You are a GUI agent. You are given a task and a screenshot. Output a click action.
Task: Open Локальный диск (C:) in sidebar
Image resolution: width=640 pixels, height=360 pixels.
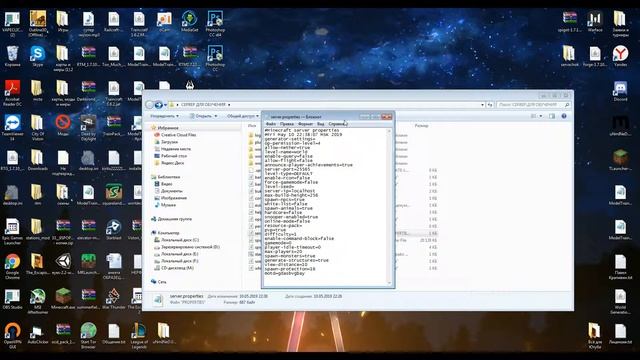[180, 240]
